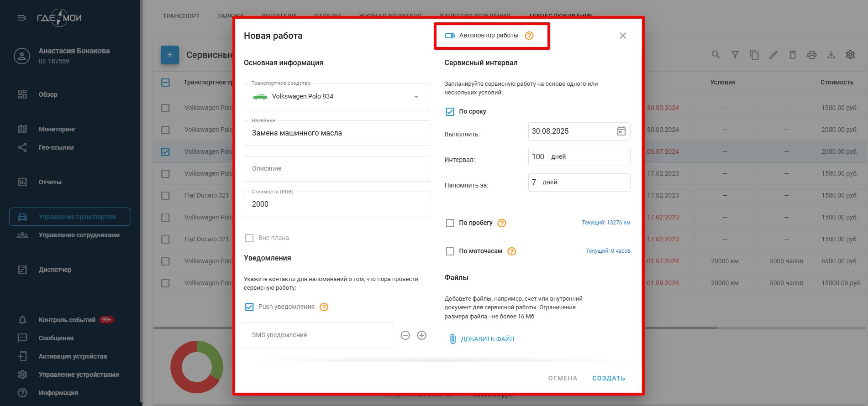Click the plus icon beside SMS notifications
Viewport: 868px width, 406px height.
[x=421, y=335]
